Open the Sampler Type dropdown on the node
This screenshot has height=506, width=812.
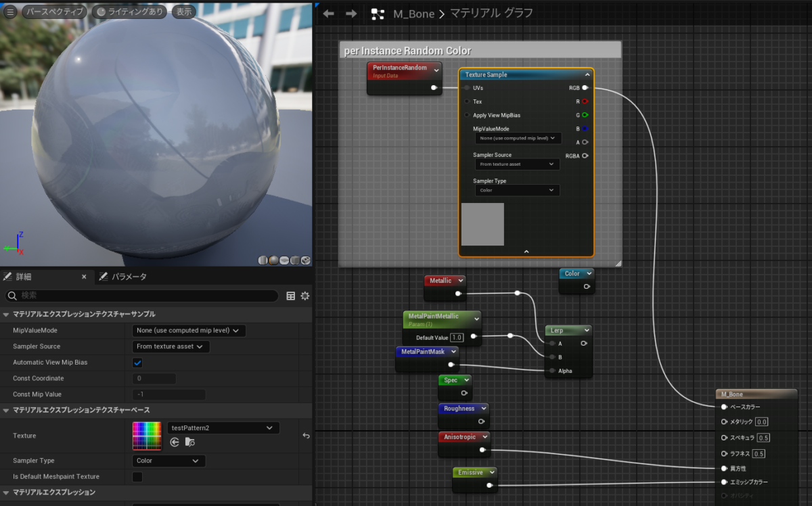[516, 190]
